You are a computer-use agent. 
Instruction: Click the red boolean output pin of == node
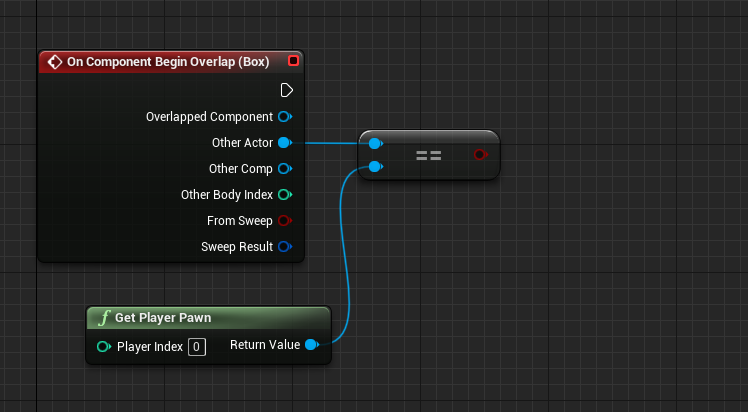pos(480,154)
